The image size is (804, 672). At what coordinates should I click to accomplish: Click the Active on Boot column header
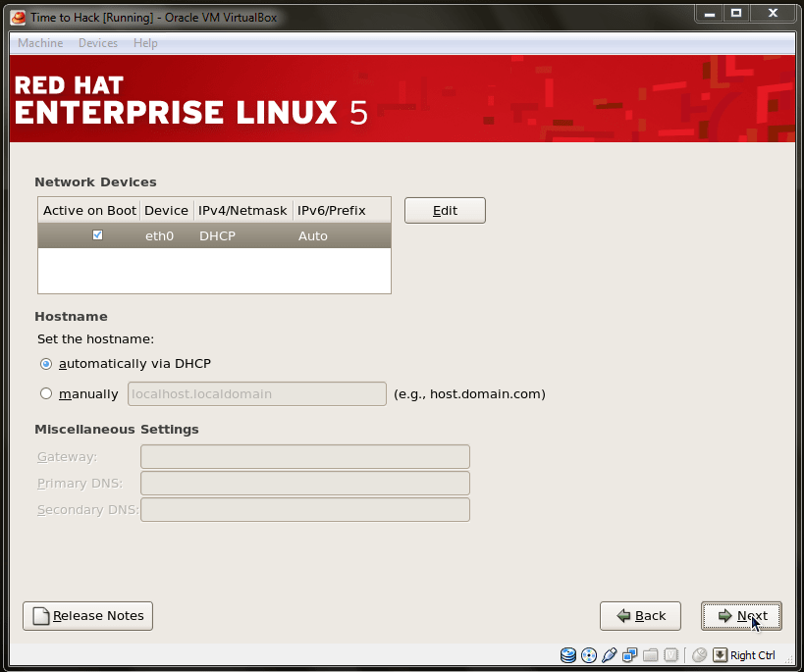click(x=89, y=211)
